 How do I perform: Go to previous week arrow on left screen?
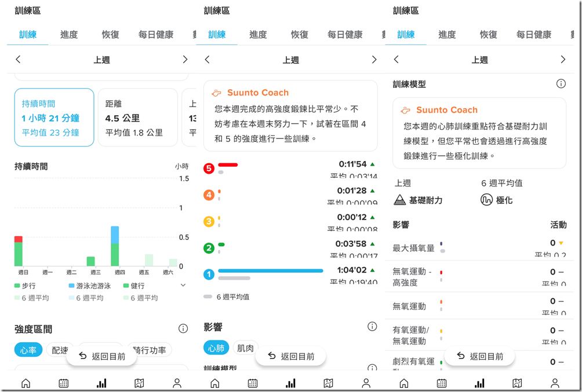(x=18, y=59)
